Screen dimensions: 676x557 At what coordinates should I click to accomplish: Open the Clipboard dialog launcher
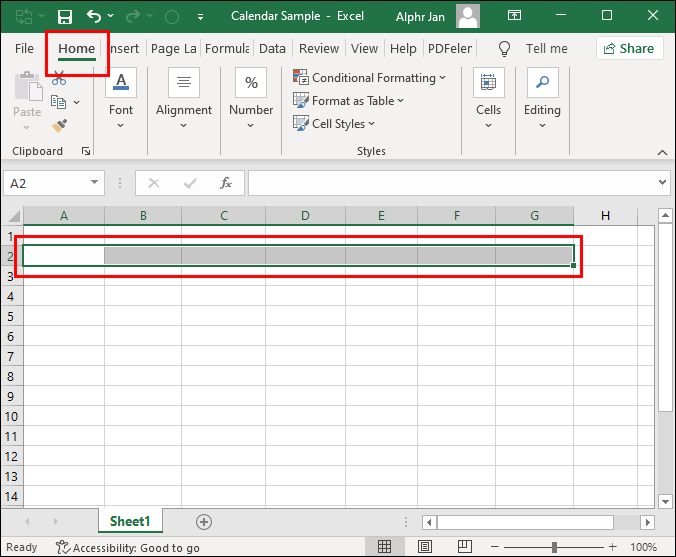click(86, 151)
